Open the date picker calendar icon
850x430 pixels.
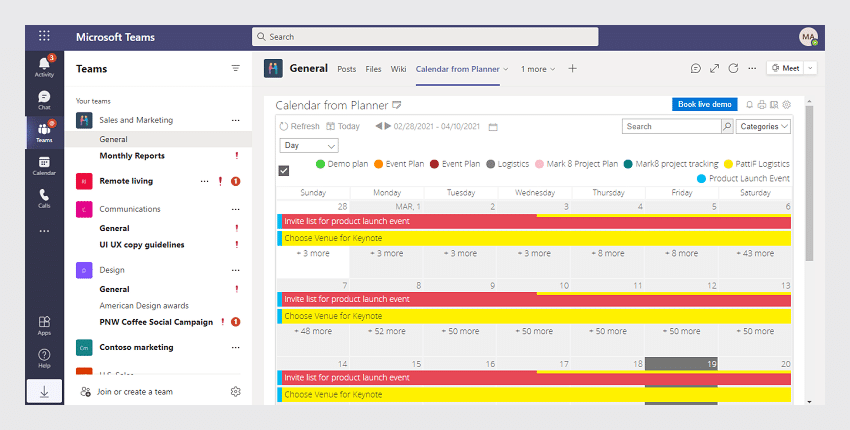tap(493, 127)
